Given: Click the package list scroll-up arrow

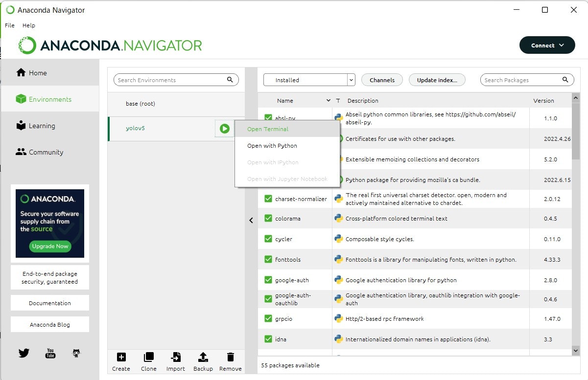Looking at the screenshot, I should click(576, 98).
